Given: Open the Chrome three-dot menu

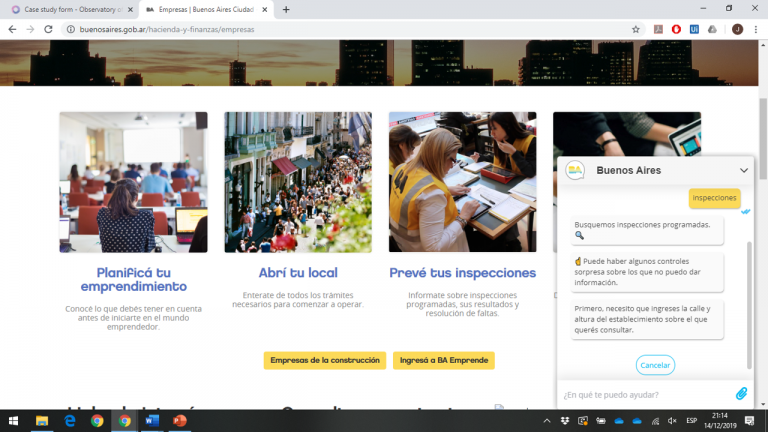Looking at the screenshot, I should coord(757,29).
